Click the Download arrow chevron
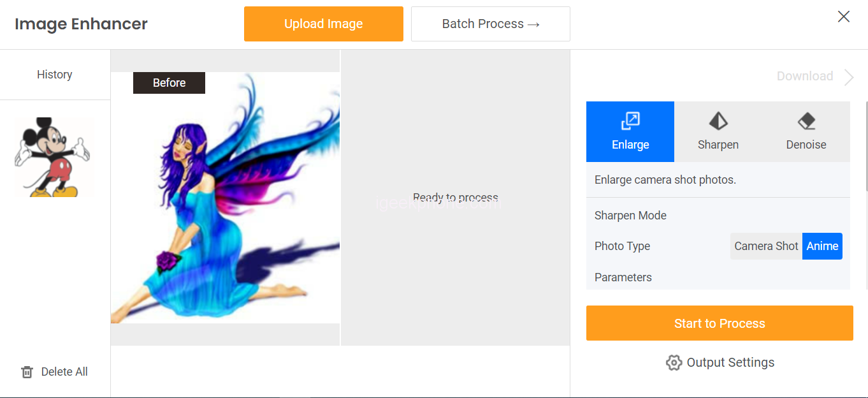This screenshot has width=868, height=398. (849, 77)
